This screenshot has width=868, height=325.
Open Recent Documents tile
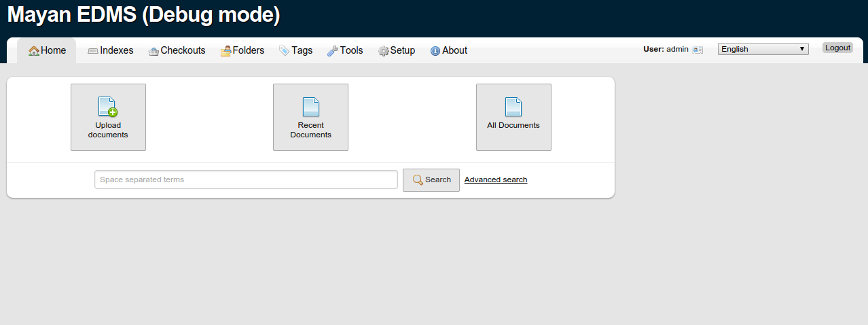click(310, 117)
